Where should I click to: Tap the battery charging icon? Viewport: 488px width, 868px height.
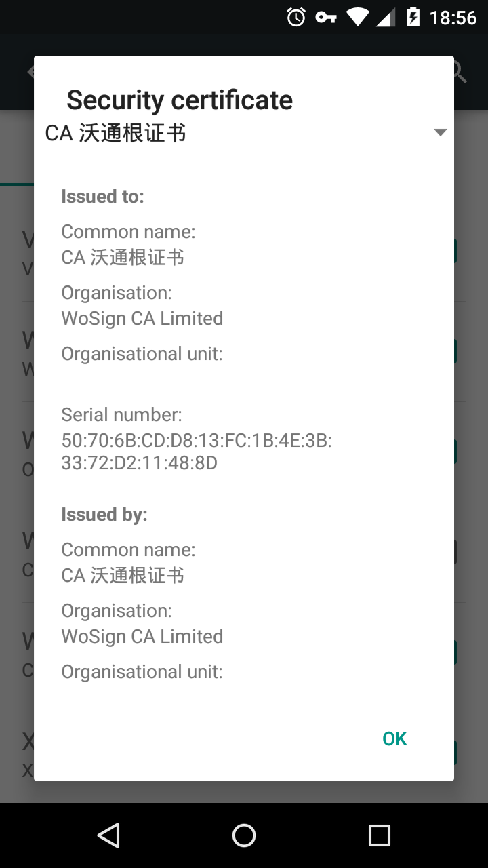click(x=412, y=17)
